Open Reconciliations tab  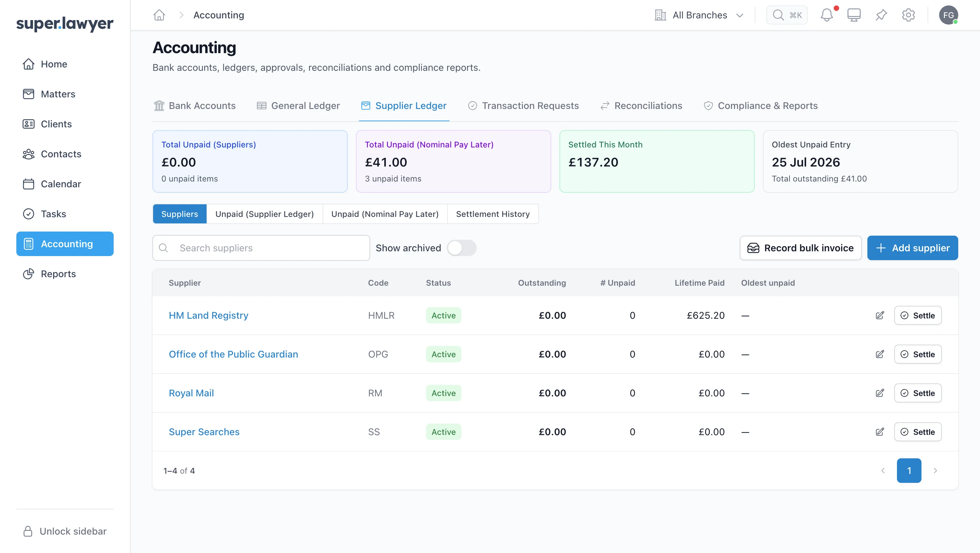[x=641, y=106]
